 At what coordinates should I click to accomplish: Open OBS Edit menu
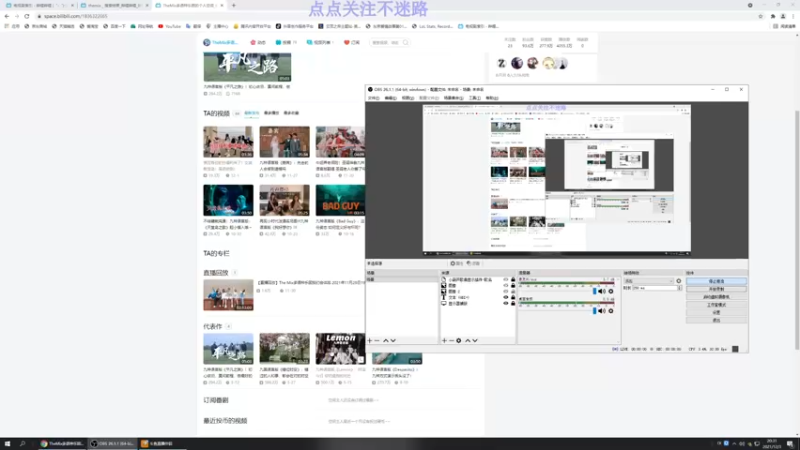[x=390, y=98]
